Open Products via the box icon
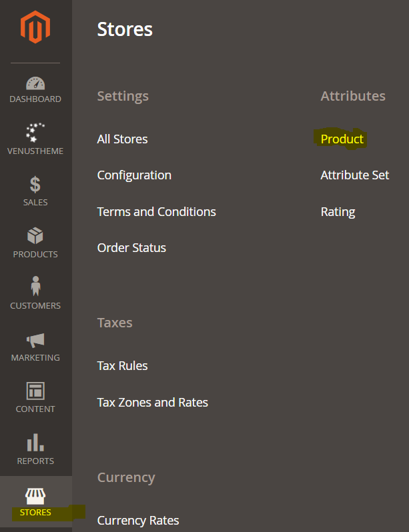Viewport: 409px width, 532px height. [35, 236]
